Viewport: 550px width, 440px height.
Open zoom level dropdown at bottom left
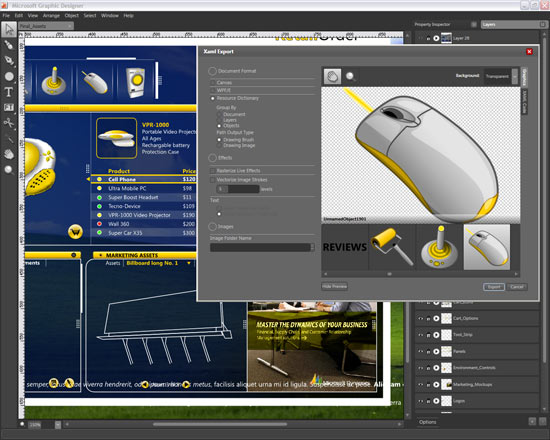click(58, 425)
